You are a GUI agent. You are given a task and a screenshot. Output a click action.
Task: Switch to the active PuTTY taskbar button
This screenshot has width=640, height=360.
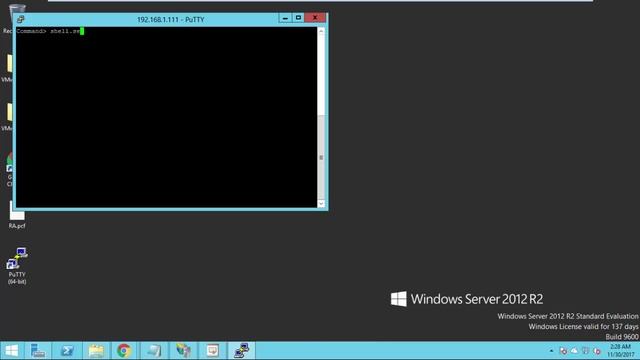click(x=242, y=351)
